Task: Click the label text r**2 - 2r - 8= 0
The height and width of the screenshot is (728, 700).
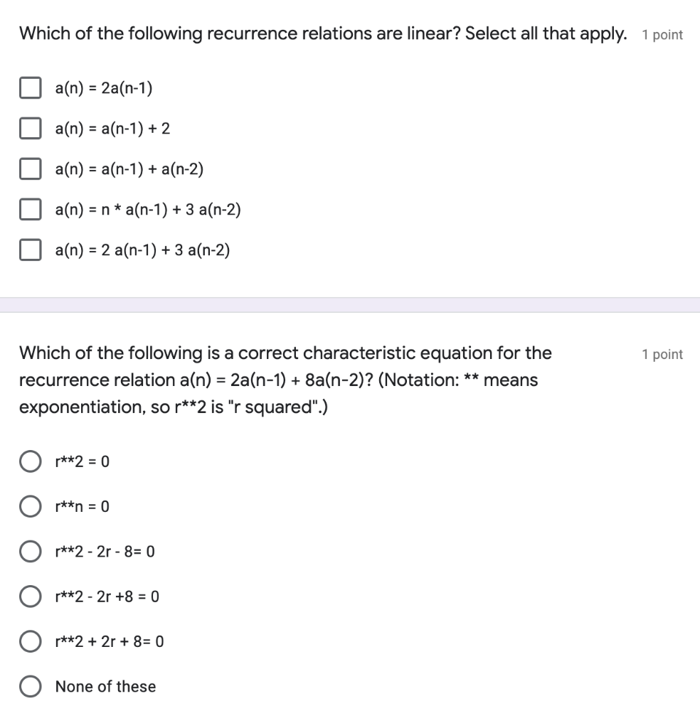Action: 105,551
